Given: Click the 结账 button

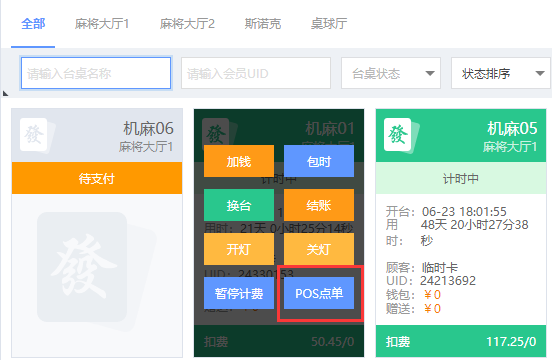Looking at the screenshot, I should [x=319, y=205].
